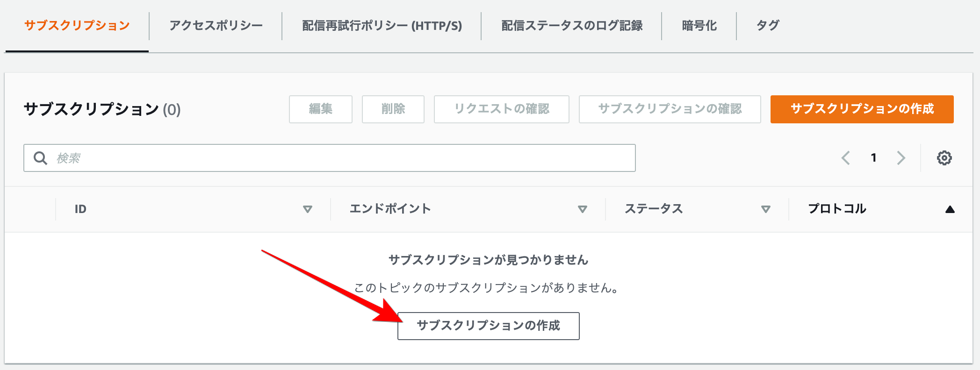Open 配信再試行ポリシー (HTTP/S) tab

(382, 26)
